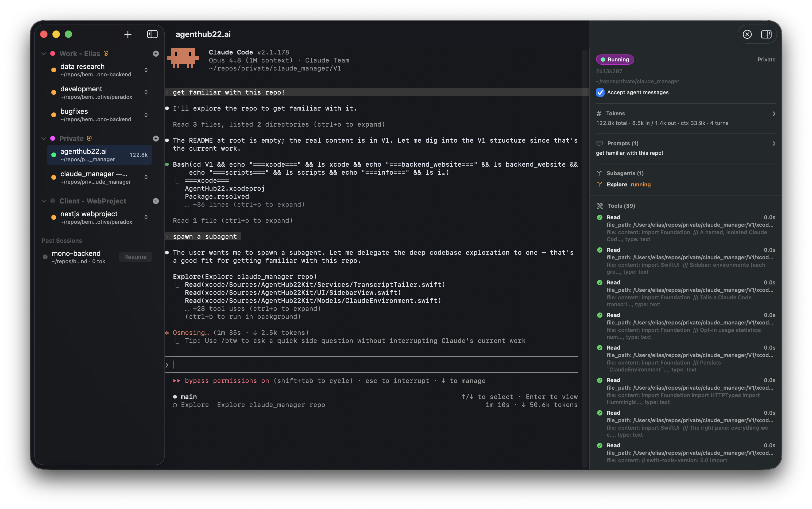Viewport: 812px width, 509px height.
Task: Click 'Read 3 files, listed 2 directories' line
Action: (x=279, y=124)
